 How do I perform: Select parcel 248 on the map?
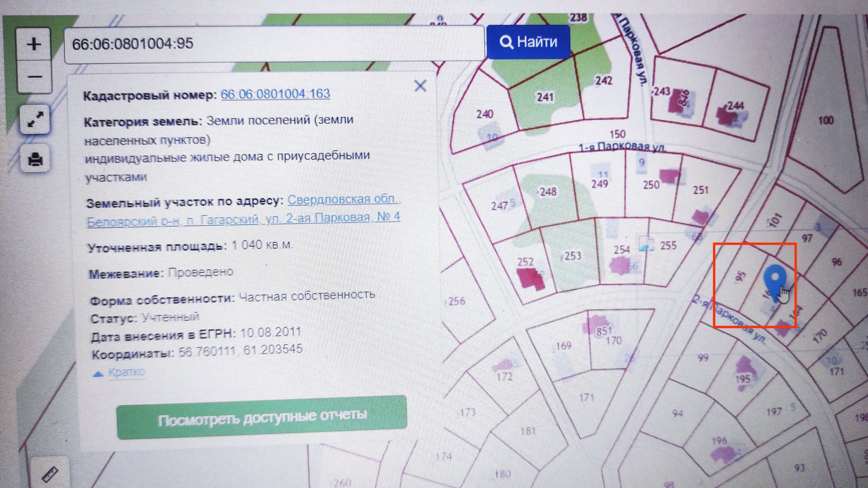pyautogui.click(x=548, y=192)
